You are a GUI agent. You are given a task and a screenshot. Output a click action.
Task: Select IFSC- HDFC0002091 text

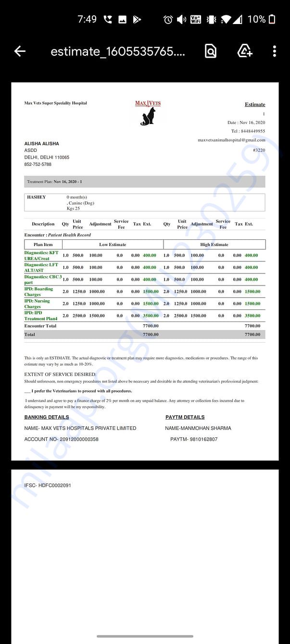pos(48,485)
